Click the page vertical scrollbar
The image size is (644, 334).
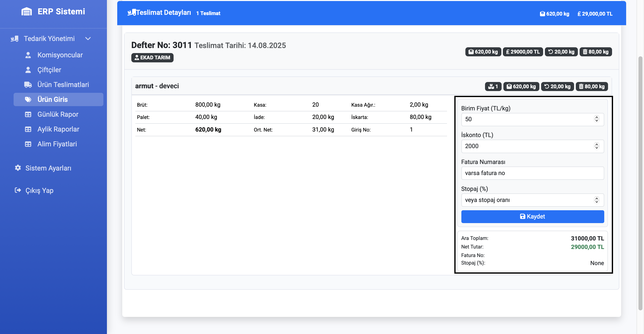pyautogui.click(x=640, y=183)
